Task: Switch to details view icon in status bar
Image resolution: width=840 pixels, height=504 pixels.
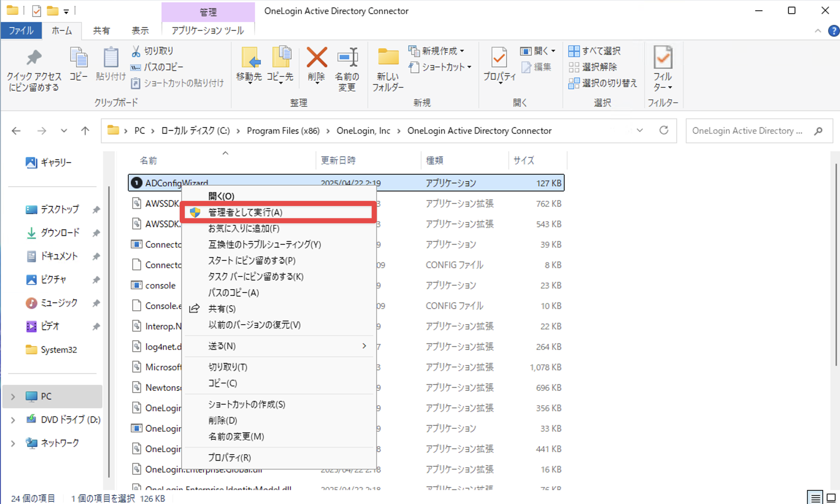Action: pos(816,498)
